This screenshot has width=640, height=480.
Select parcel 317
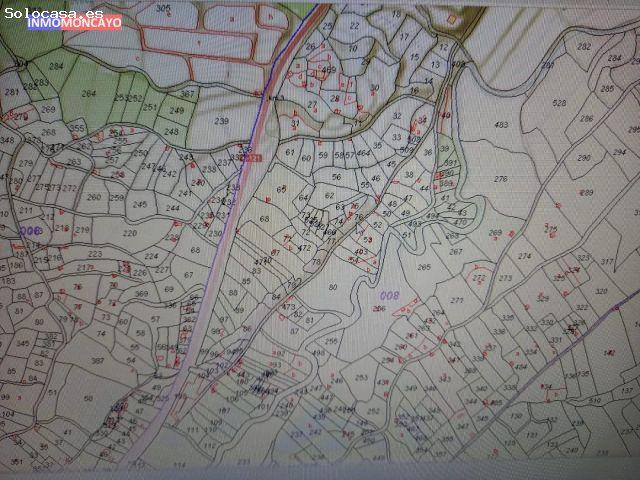pyautogui.click(x=607, y=261)
